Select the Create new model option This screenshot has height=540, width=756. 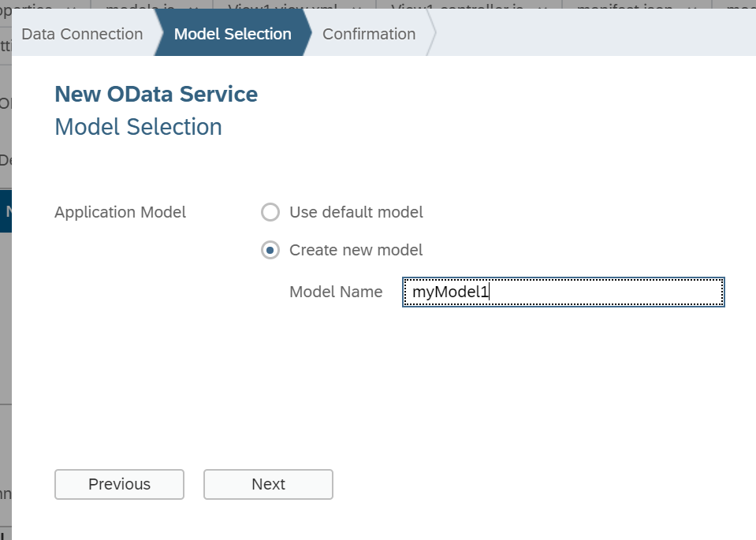270,250
